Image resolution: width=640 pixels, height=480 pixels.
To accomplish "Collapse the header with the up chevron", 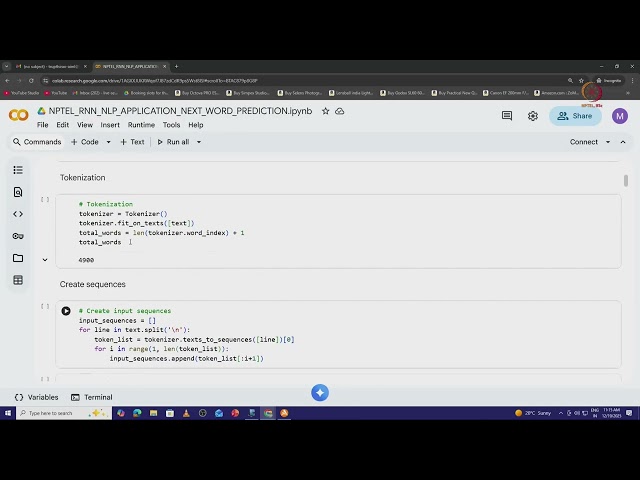I will click(x=623, y=142).
